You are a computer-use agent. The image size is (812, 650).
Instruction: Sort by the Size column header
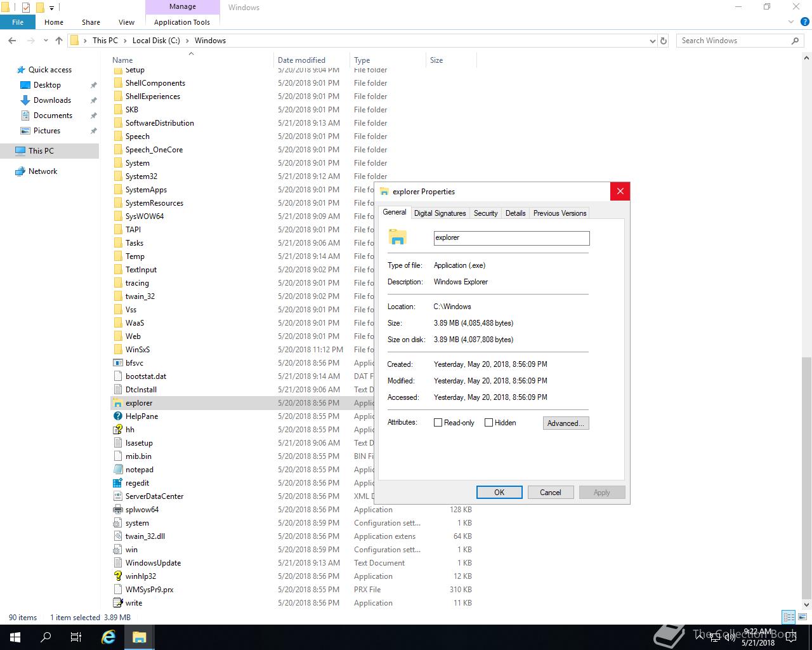coord(451,60)
